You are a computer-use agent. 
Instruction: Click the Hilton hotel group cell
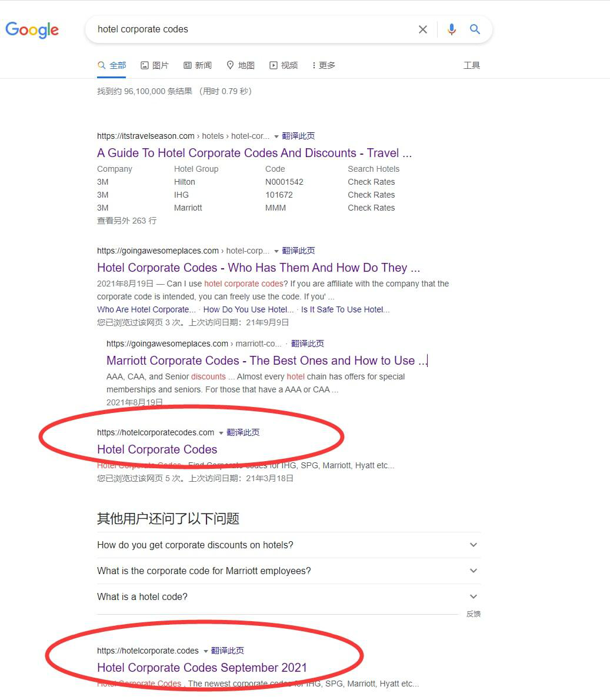click(x=185, y=182)
